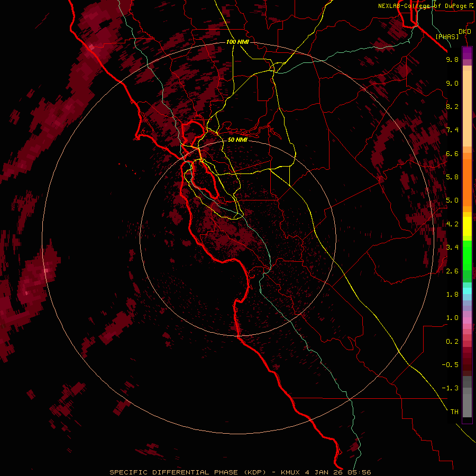Click the arrow glyph after DuPage
Image resolution: width=476 pixels, height=476 pixels.
471,6
